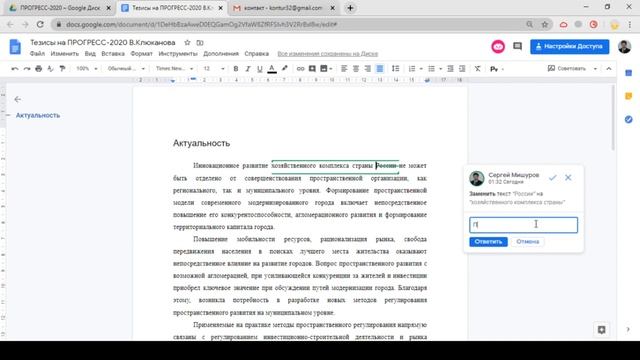640x360 pixels.
Task: Open the Изменить menu
Action: point(64,53)
